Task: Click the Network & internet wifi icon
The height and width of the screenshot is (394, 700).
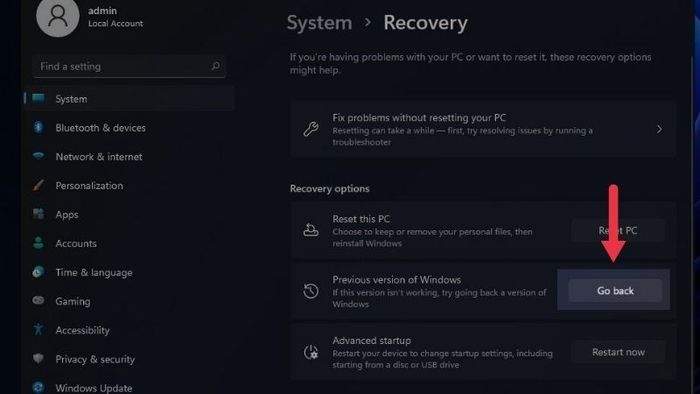Action: click(38, 156)
